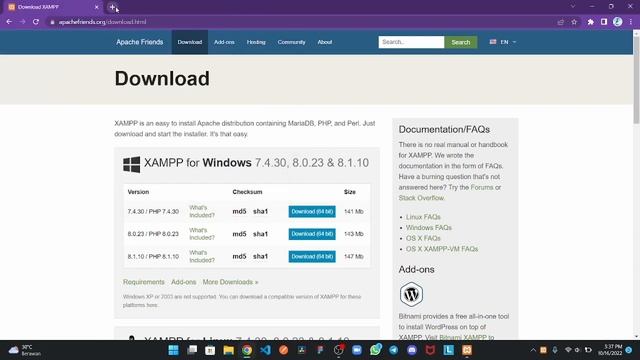
Task: Open the About nav item
Action: pos(325,42)
